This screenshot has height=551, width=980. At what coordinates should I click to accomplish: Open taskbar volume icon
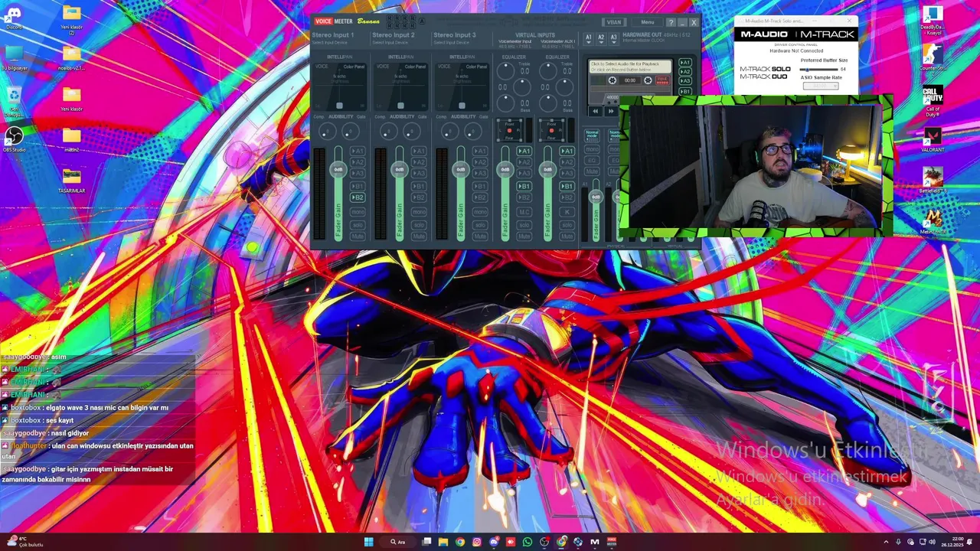click(x=932, y=542)
